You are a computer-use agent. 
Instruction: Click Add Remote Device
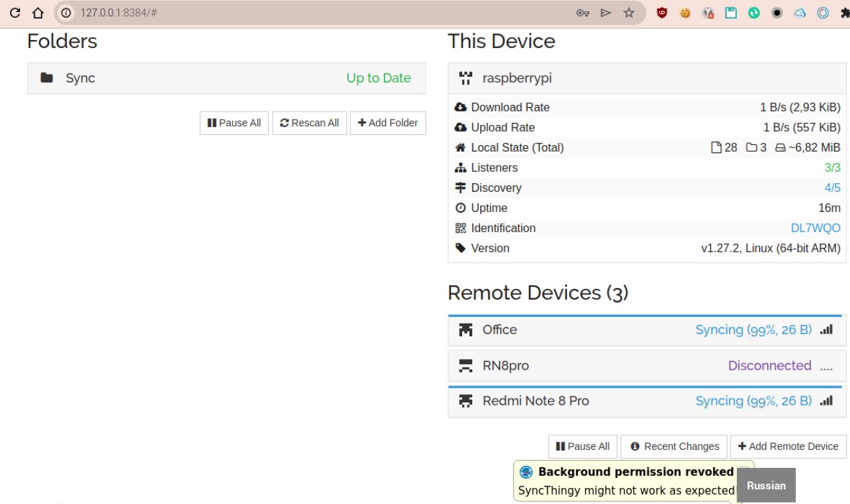point(788,446)
